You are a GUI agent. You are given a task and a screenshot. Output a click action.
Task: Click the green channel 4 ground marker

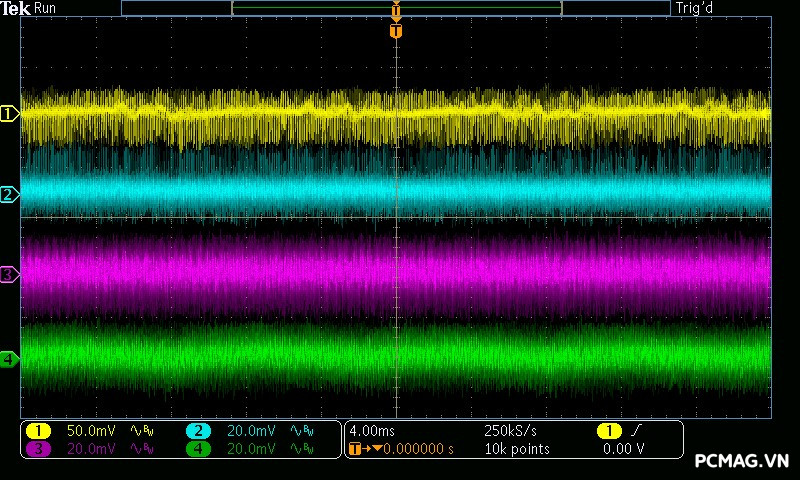coord(9,359)
